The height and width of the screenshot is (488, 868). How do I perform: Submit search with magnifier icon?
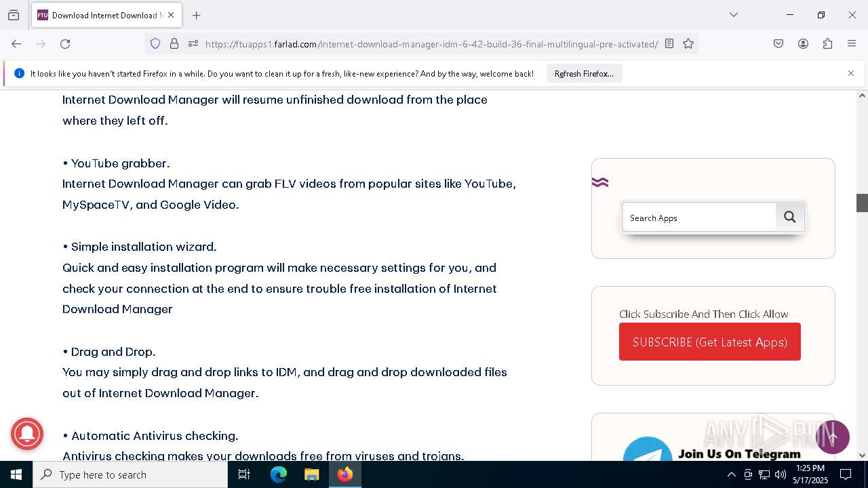click(790, 217)
